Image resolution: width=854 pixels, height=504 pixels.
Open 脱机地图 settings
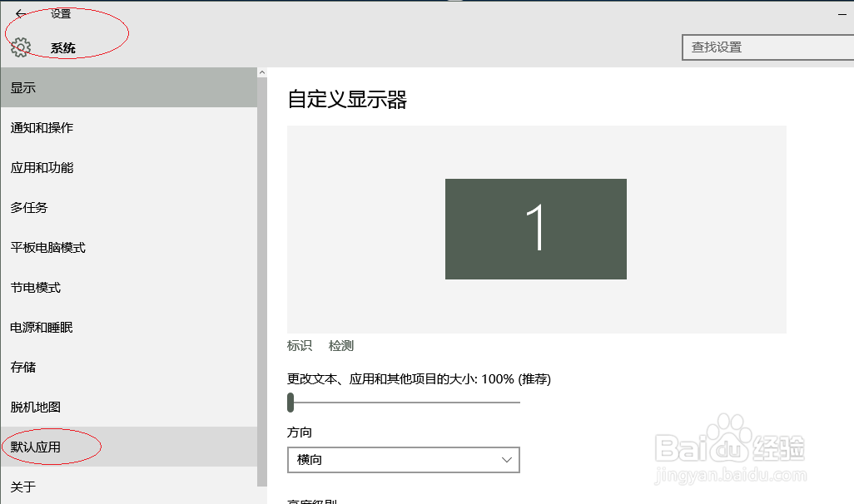coord(128,408)
